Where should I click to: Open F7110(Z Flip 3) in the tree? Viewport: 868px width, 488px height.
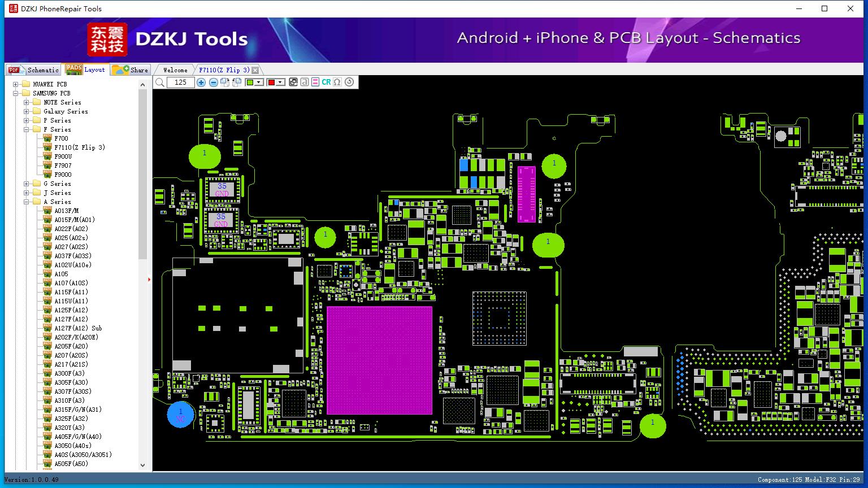coord(80,147)
